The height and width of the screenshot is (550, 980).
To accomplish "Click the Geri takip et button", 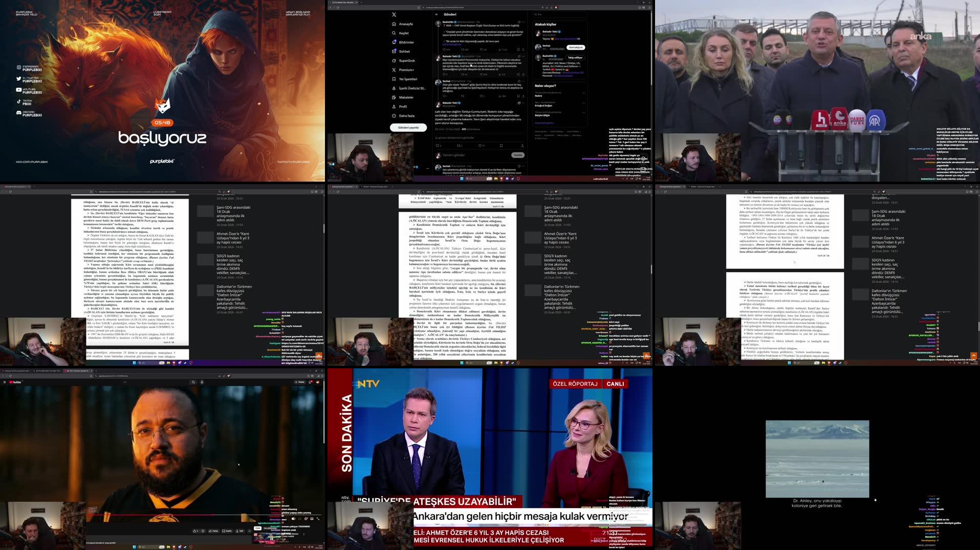I will point(576,48).
